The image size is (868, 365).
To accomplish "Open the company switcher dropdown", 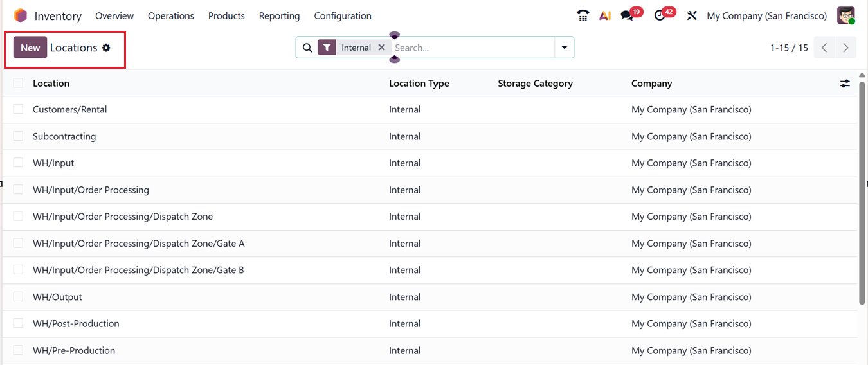I will click(x=766, y=16).
